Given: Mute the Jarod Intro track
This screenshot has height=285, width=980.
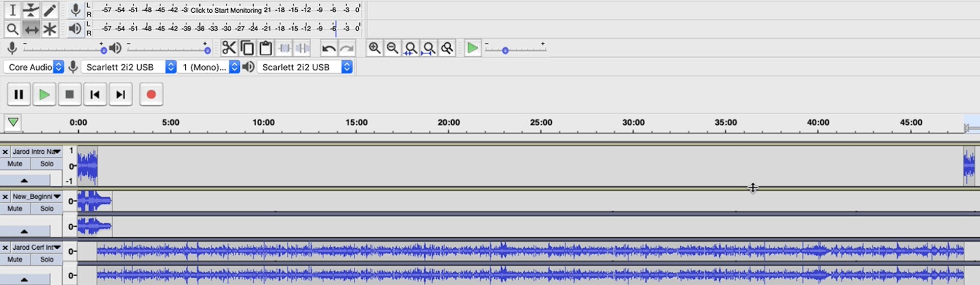Looking at the screenshot, I should (15, 164).
